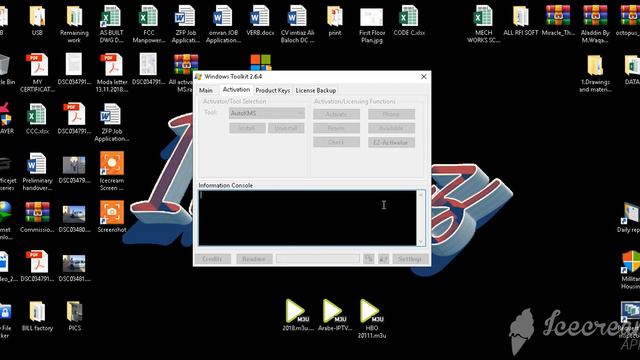This screenshot has width=640, height=360.
Task: Select the omran JOB Application document
Action: pos(223,16)
